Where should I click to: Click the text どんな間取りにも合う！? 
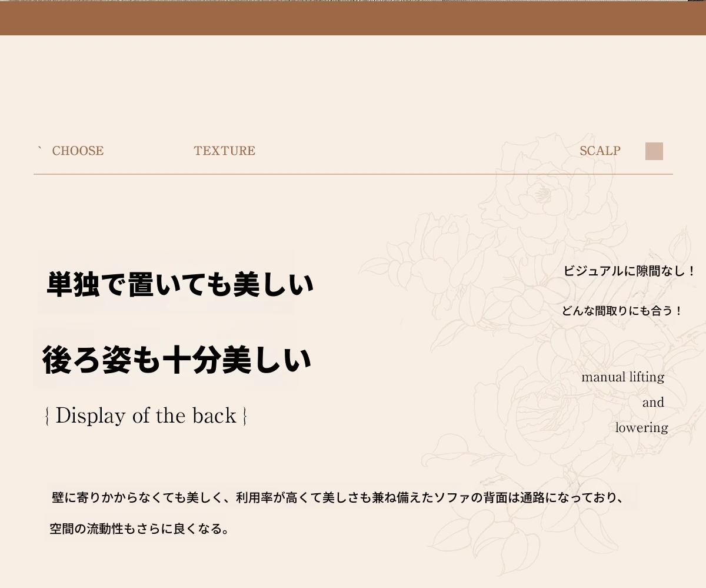[x=622, y=311]
